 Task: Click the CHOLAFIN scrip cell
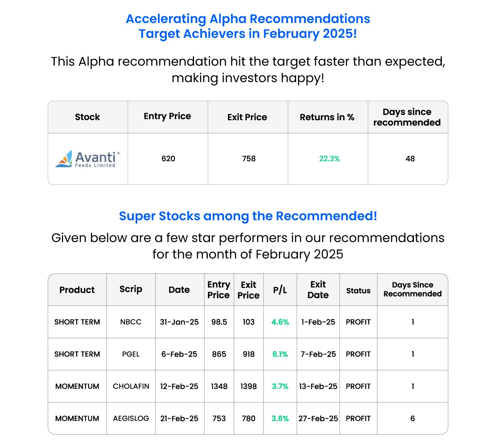pos(131,386)
